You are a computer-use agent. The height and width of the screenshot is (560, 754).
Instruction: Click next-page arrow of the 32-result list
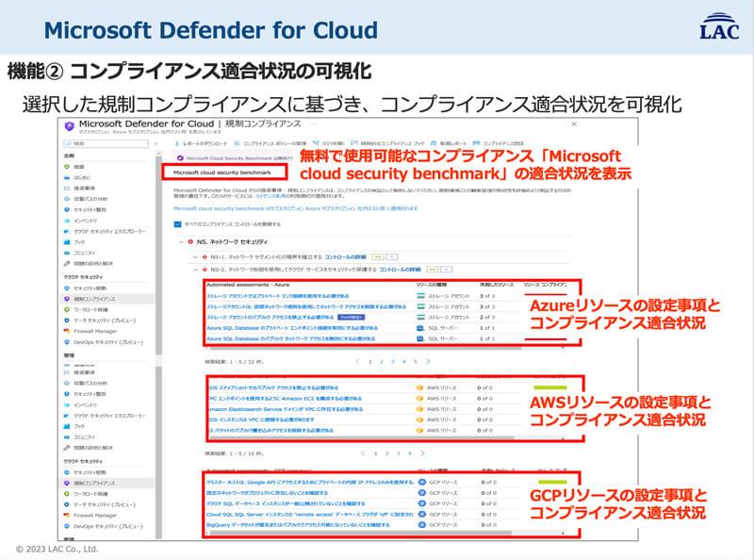coord(428,361)
